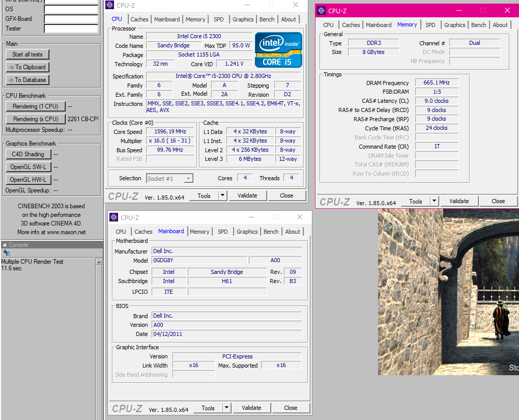Click Close button in the CPU window
Screen dimensions: 519x420
tap(286, 195)
